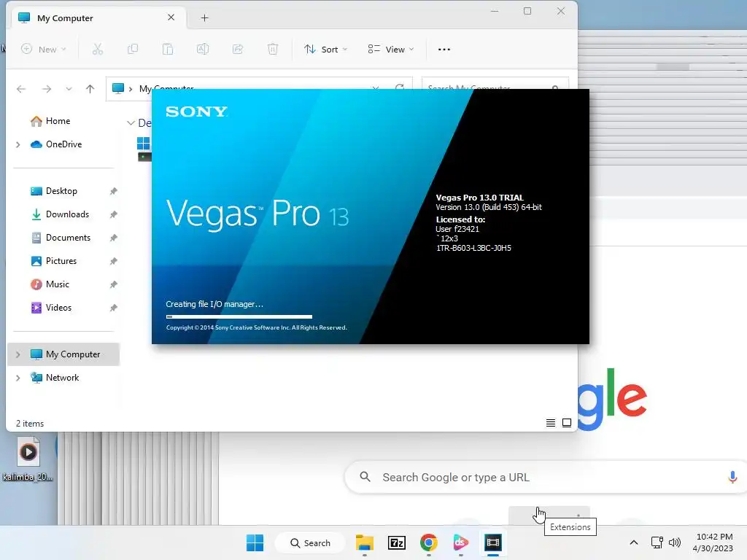747x560 pixels.
Task: Click the magnifier icon in Google search box
Action: tap(365, 477)
